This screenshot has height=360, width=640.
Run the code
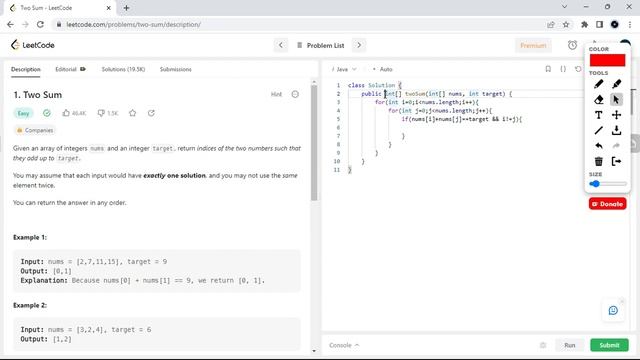click(x=569, y=345)
